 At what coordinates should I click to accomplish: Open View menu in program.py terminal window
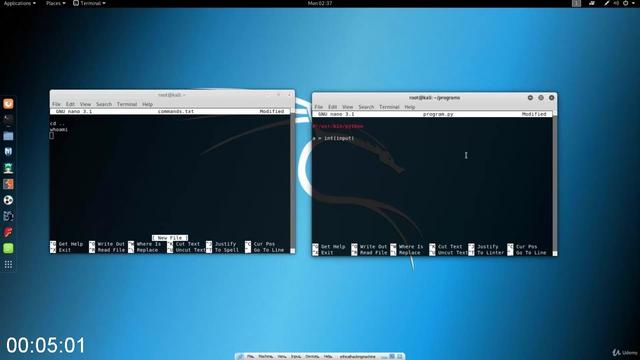(x=347, y=107)
